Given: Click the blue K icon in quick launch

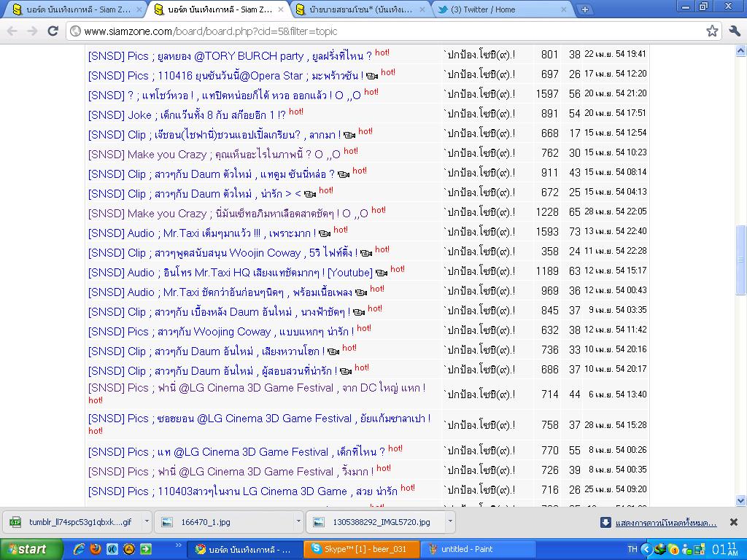Looking at the screenshot, I should point(112,549).
